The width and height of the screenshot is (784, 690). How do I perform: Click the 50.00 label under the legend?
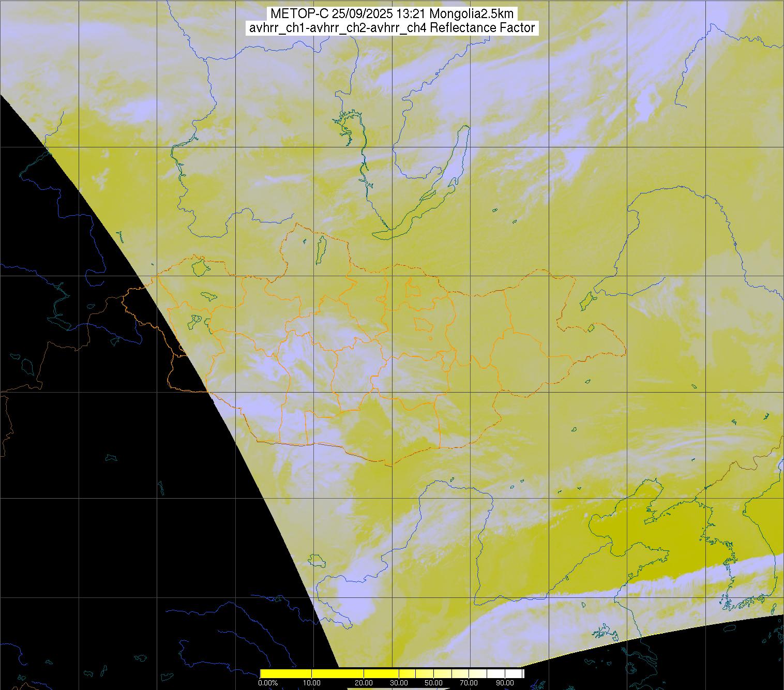pos(433,683)
